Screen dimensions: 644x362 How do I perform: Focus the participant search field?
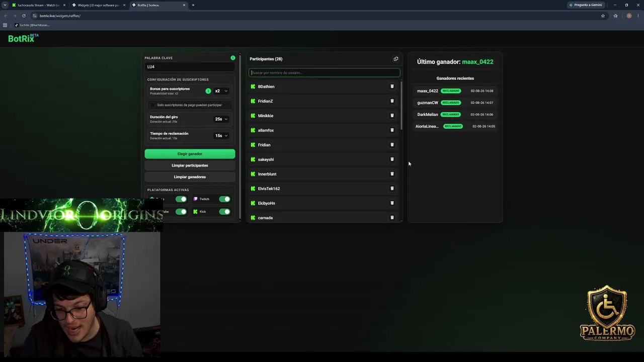pos(325,73)
